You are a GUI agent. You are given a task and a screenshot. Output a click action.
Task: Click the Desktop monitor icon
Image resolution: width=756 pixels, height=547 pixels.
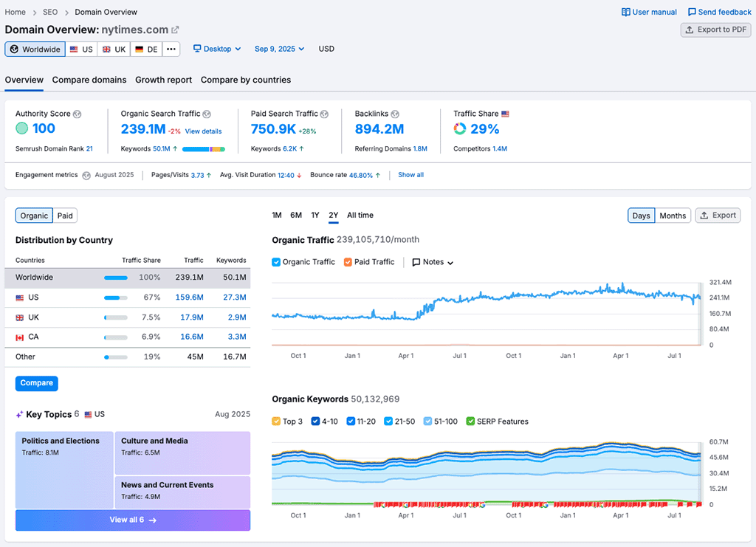196,49
